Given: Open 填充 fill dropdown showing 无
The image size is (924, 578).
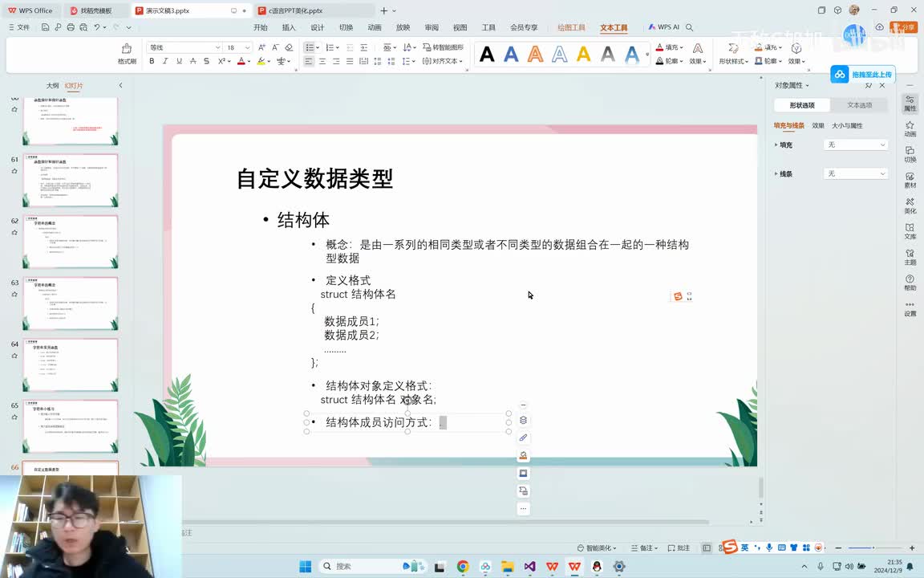Looking at the screenshot, I should [x=856, y=144].
